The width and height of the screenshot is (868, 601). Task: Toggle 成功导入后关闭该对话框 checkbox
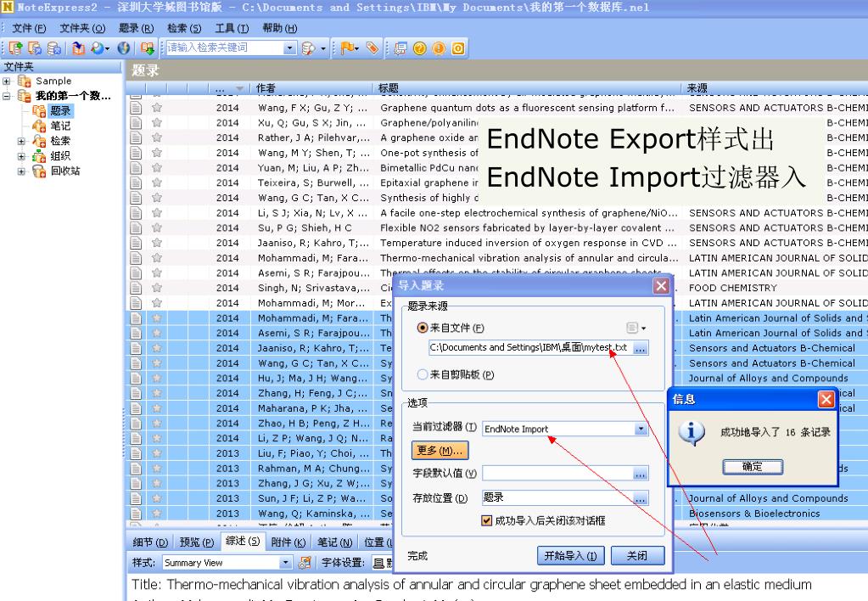click(486, 520)
